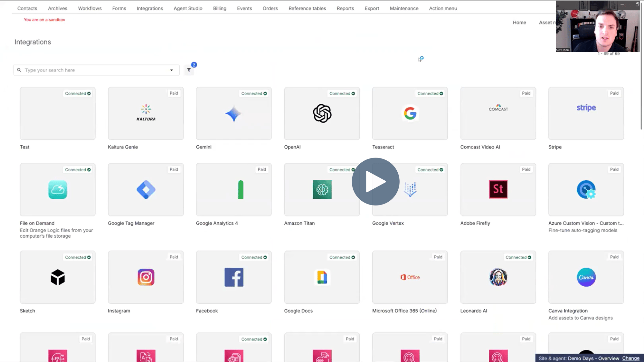Open Microsoft Office 365 logo
Viewport: 644px width, 362px height.
point(410,277)
